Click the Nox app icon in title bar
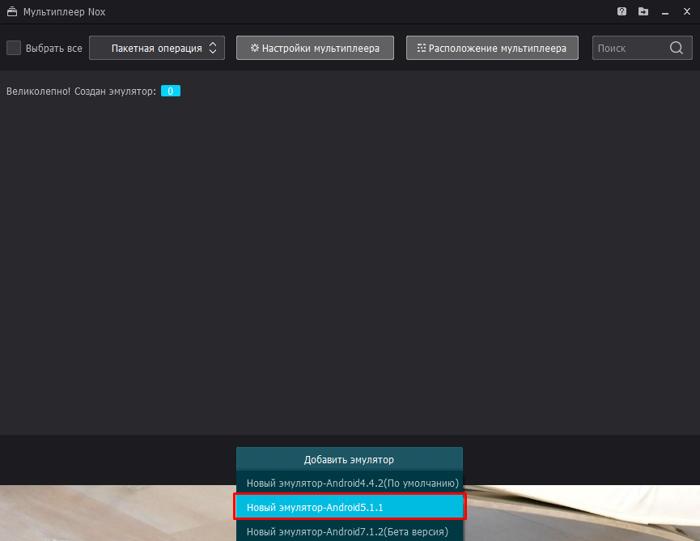Image resolution: width=700 pixels, height=541 pixels. tap(12, 12)
